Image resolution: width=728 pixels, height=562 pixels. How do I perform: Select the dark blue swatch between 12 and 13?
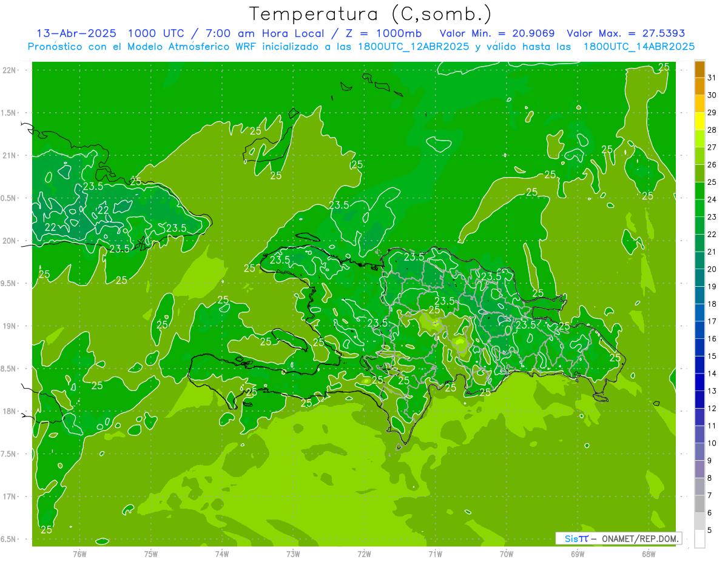699,400
